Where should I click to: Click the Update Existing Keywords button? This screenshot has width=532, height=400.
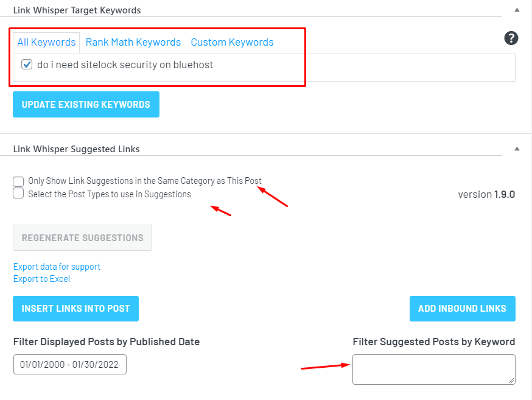85,104
